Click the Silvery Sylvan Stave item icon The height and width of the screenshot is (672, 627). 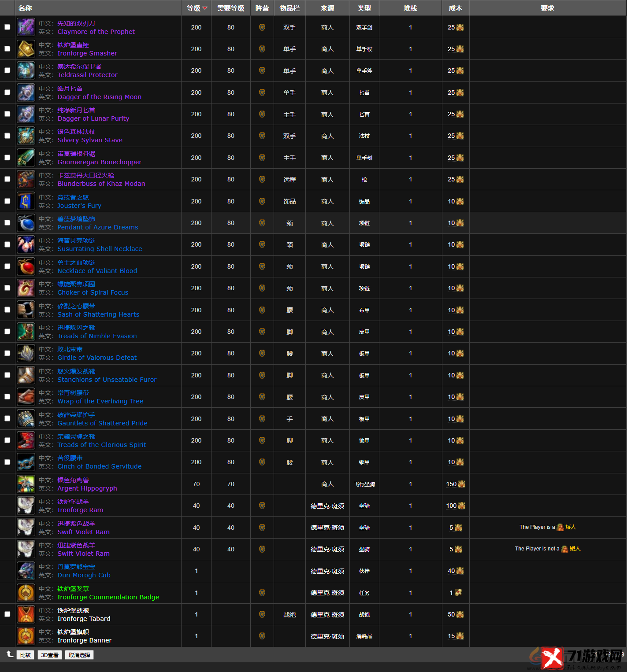click(26, 136)
